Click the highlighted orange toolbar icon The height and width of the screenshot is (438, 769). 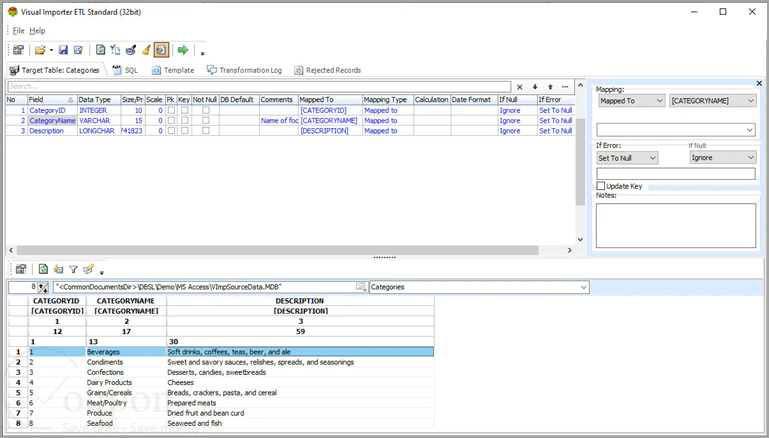pos(161,50)
